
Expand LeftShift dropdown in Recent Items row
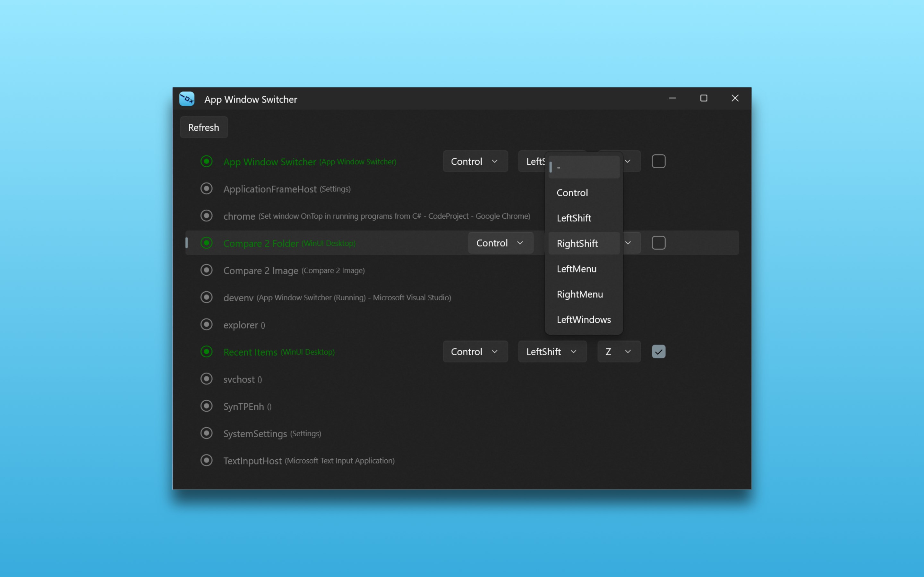coord(552,351)
